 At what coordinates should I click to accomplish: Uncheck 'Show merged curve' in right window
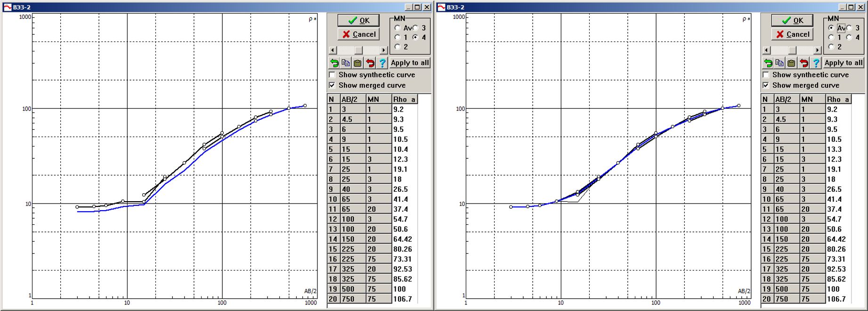(x=766, y=85)
